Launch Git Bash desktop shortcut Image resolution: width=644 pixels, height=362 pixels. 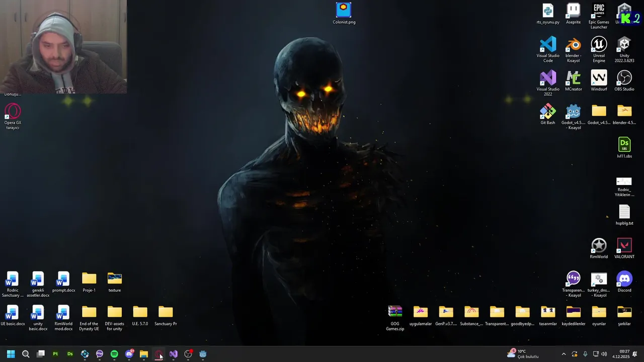[548, 114]
